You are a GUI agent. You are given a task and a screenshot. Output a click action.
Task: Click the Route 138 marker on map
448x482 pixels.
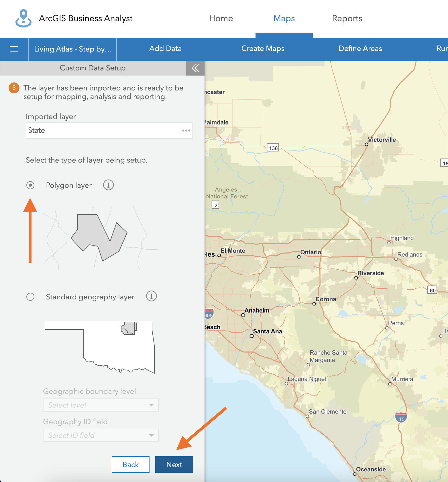coord(273,148)
